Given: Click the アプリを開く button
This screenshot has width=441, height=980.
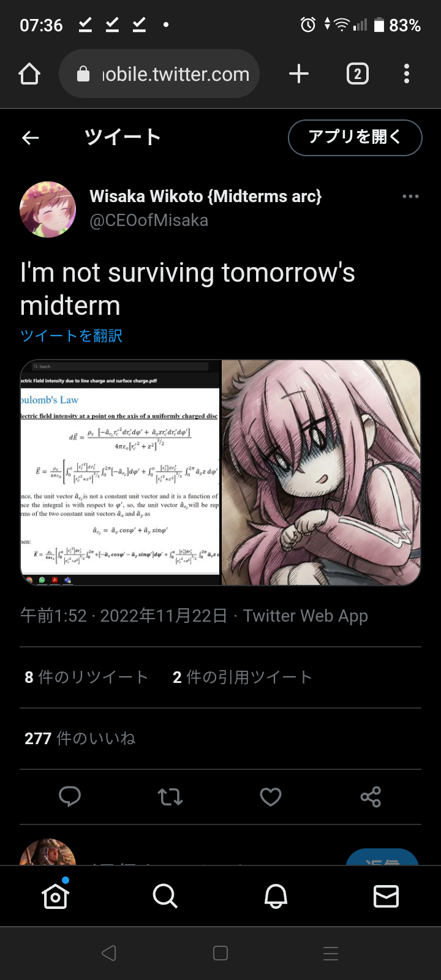Looking at the screenshot, I should click(x=355, y=137).
